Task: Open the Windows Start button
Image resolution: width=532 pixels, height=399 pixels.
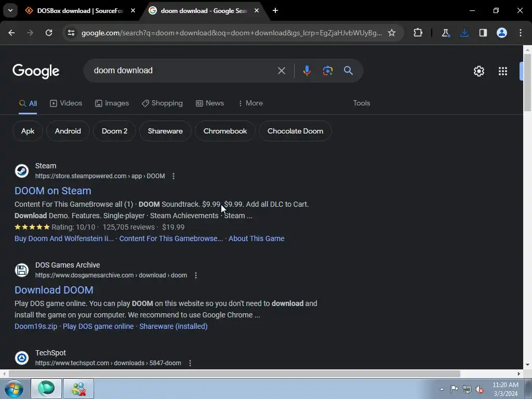Action: coord(14,389)
